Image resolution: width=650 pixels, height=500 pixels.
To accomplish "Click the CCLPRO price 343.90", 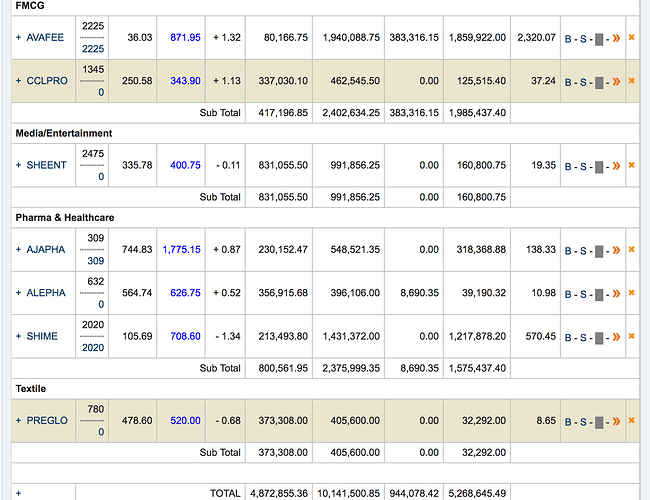I will coord(185,80).
